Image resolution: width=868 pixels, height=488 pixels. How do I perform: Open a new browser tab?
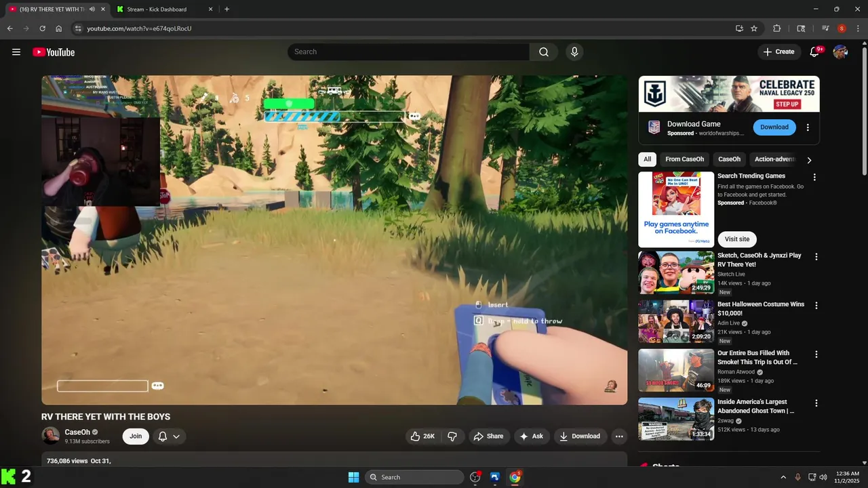pyautogui.click(x=226, y=9)
